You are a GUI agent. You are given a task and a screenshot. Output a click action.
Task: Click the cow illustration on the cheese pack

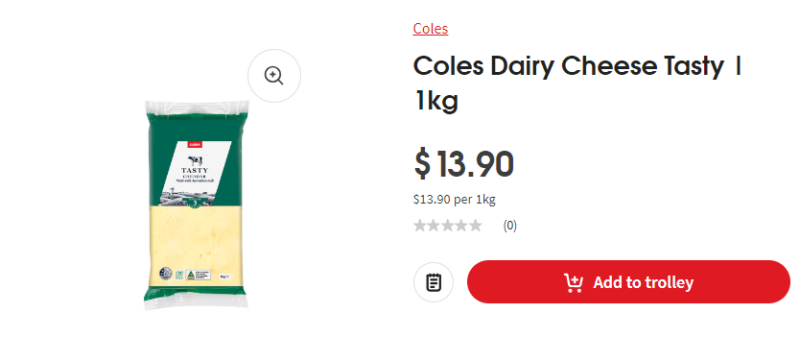(194, 161)
